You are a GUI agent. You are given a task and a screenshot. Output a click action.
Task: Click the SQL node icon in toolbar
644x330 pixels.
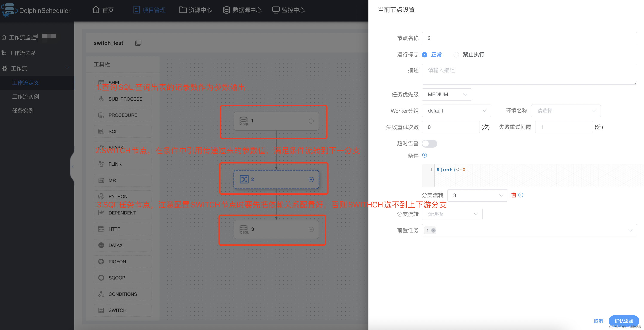tap(101, 131)
